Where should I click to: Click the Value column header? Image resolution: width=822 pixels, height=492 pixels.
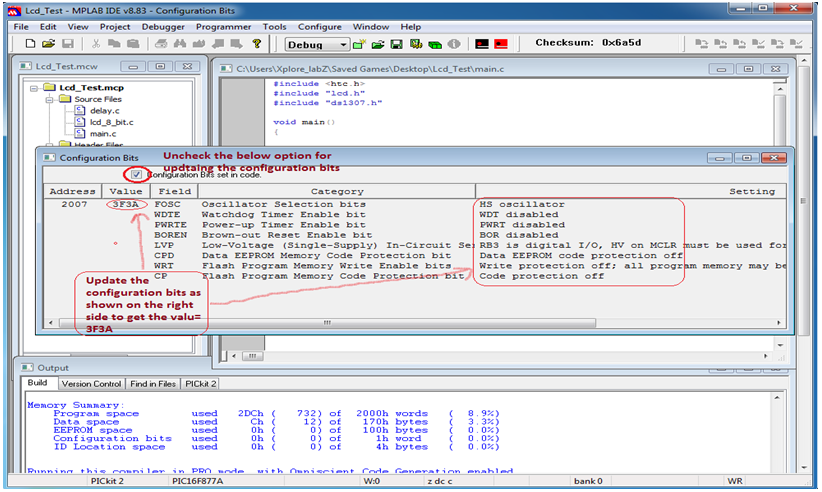tap(126, 191)
